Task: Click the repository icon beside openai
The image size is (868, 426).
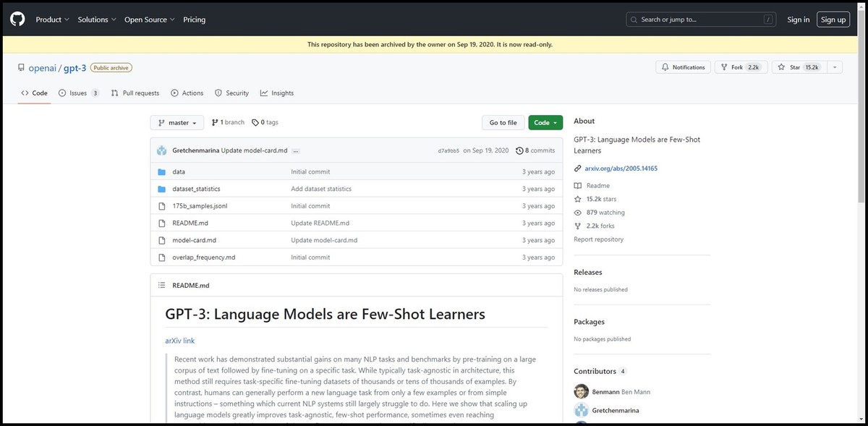Action: [21, 67]
